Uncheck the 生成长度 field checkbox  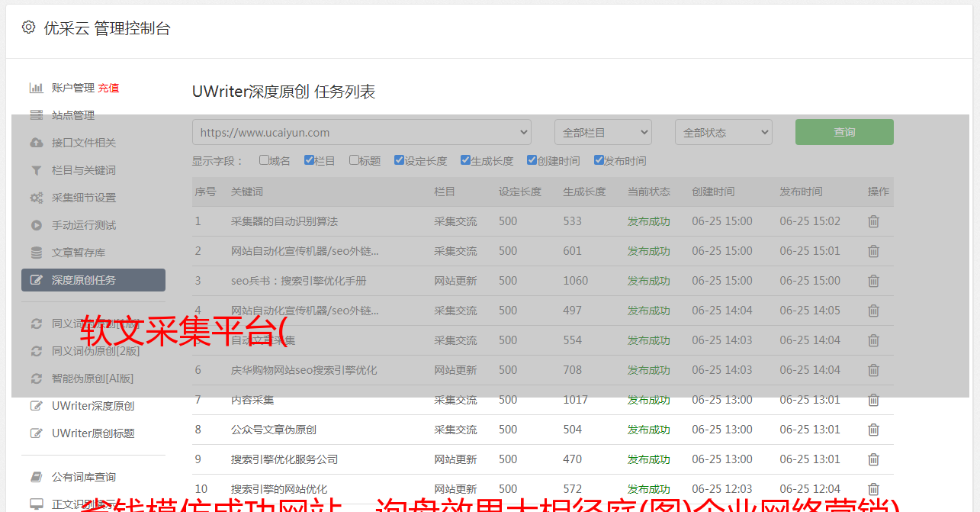pos(465,160)
